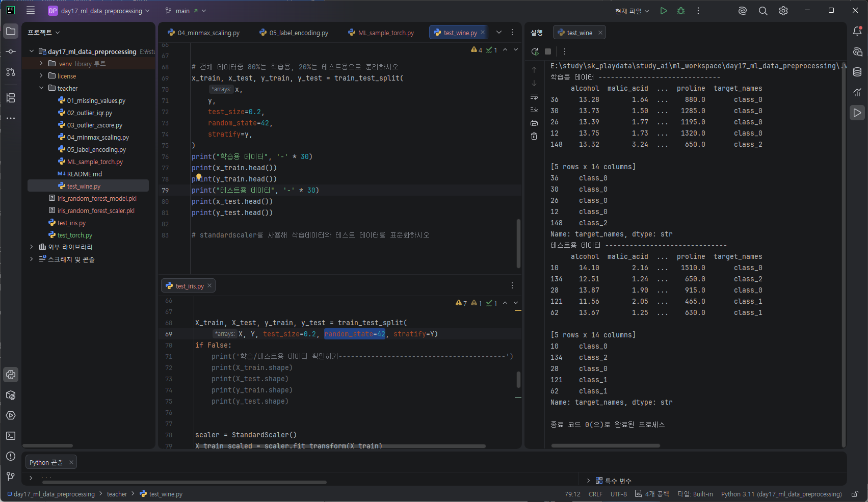The image size is (868, 502).
Task: Open the Pull Requests tool window
Action: coord(11,72)
